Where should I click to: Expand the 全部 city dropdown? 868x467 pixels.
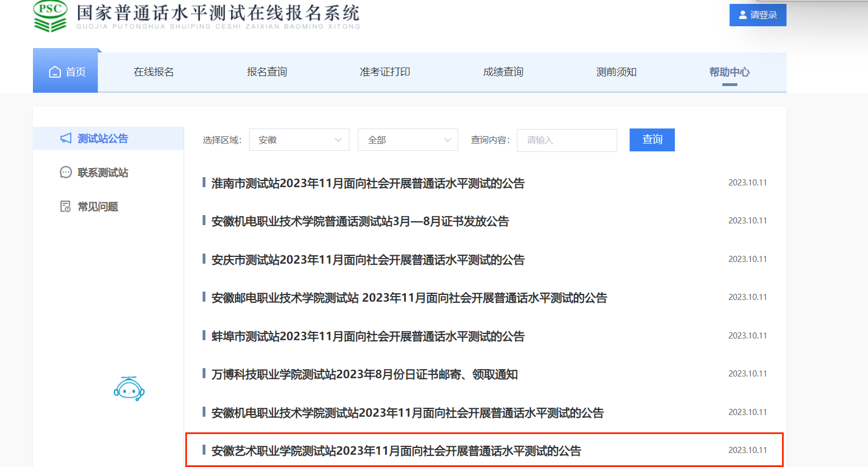(x=408, y=140)
